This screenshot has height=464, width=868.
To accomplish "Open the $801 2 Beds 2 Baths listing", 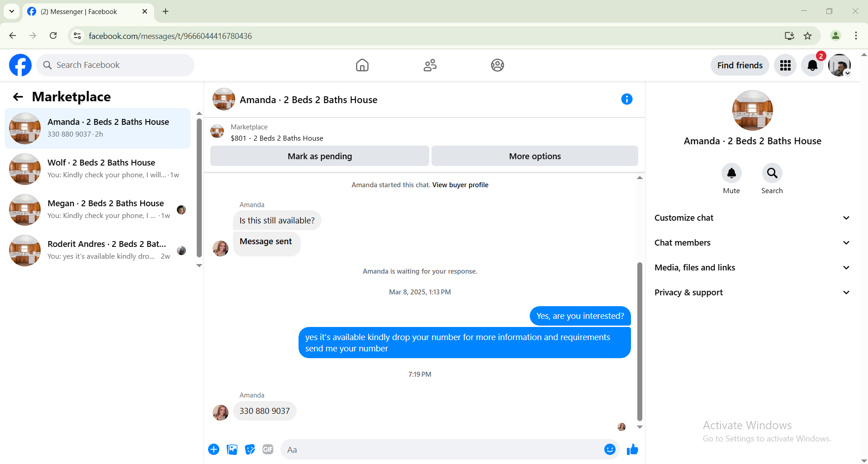I will coord(277,138).
